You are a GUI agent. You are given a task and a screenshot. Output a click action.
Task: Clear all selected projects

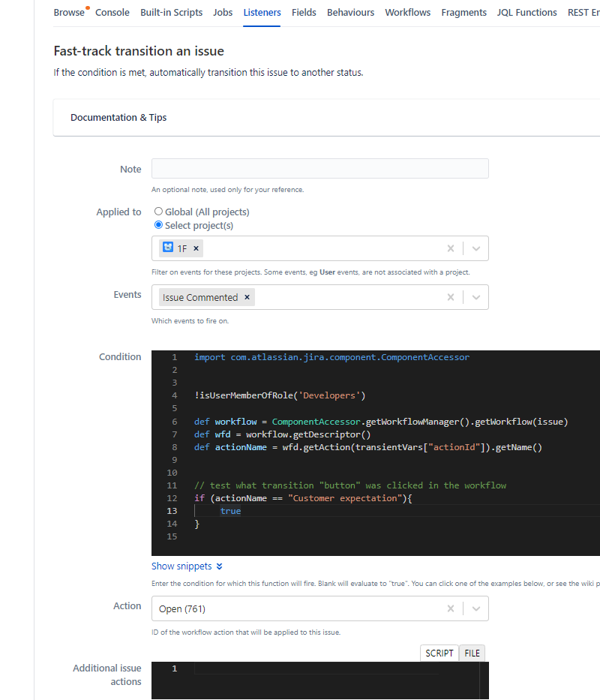[451, 248]
